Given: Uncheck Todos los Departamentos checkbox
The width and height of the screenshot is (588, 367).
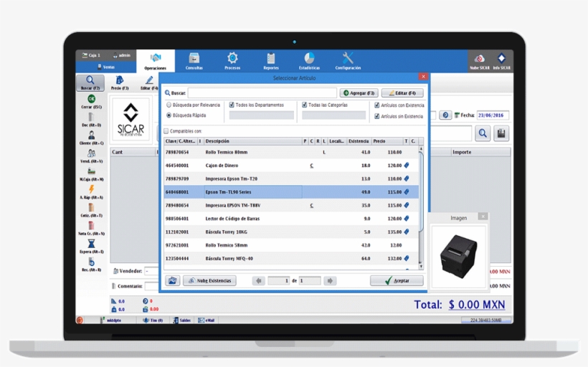Looking at the screenshot, I should point(232,105).
